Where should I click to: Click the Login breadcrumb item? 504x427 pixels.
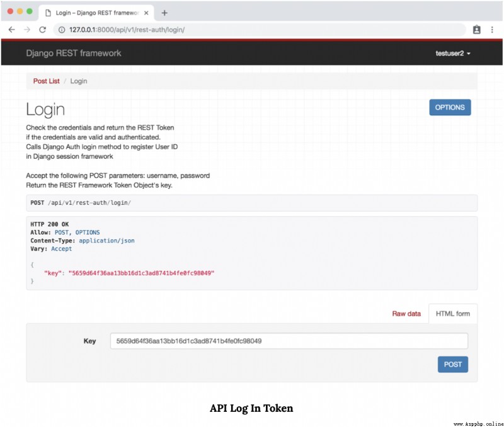pos(79,81)
